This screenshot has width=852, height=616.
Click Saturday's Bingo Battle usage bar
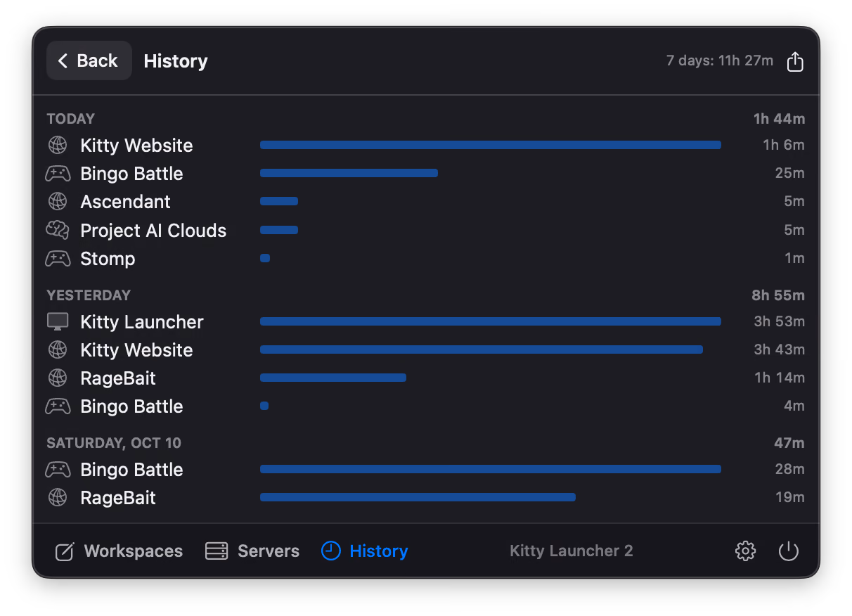[491, 469]
